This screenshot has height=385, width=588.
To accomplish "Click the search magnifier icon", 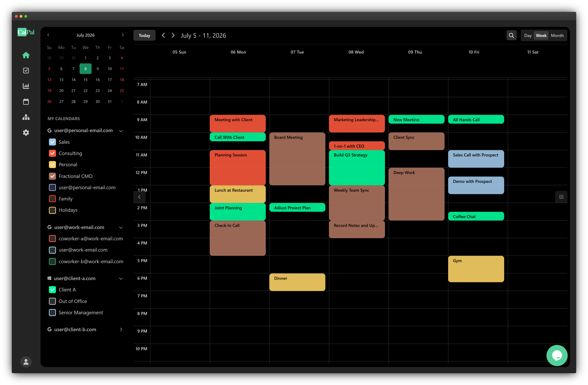I will (511, 36).
